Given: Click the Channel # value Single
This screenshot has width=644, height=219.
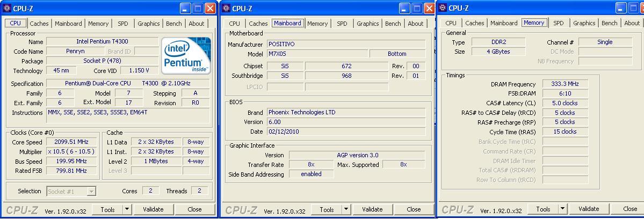Looking at the screenshot, I should tap(605, 42).
